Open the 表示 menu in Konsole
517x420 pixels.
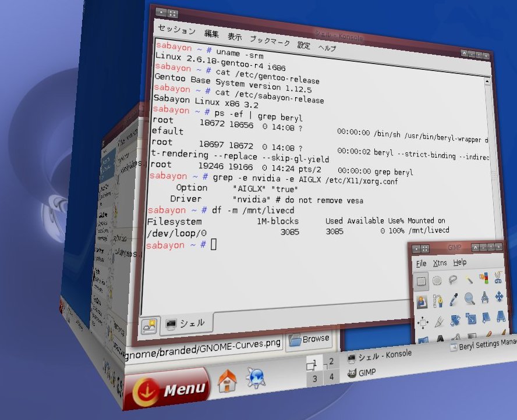tap(235, 36)
